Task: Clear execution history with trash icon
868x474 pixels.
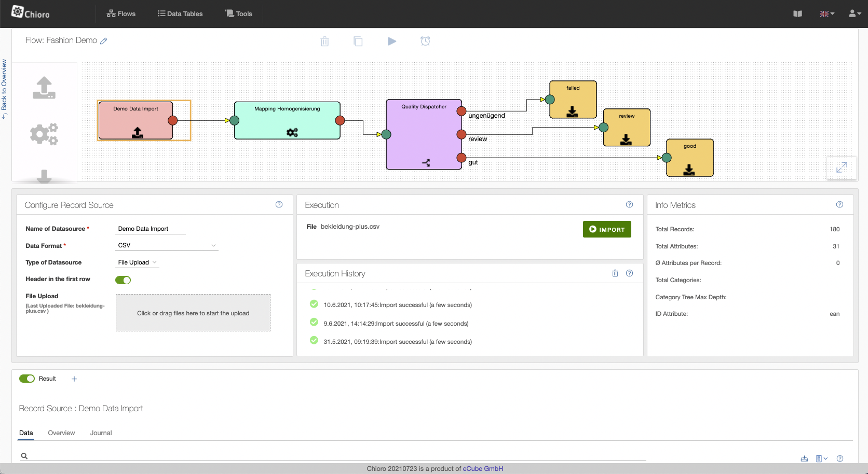Action: click(615, 273)
